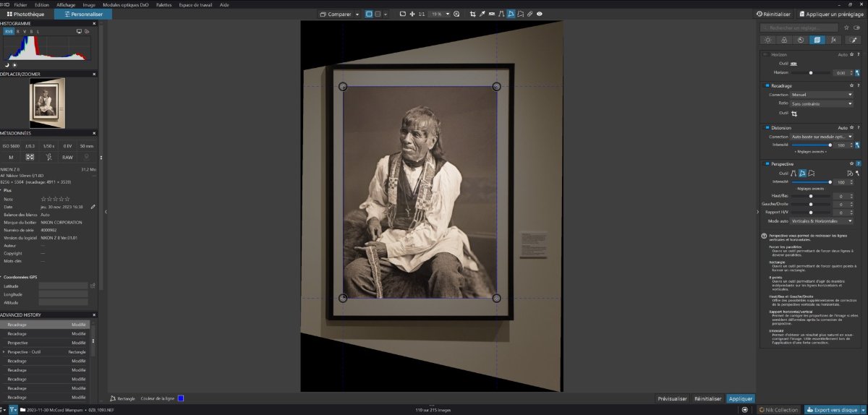
Task: Toggle active corrections only switch
Action: (856, 27)
